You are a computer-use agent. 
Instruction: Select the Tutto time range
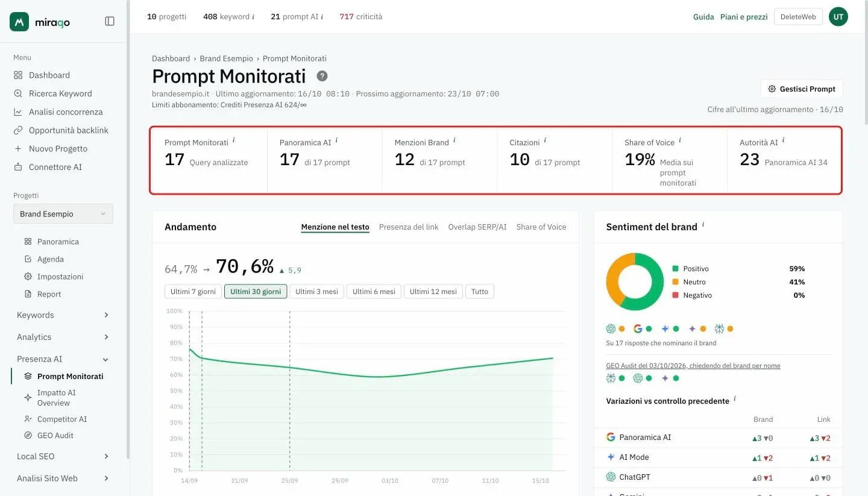[480, 292]
